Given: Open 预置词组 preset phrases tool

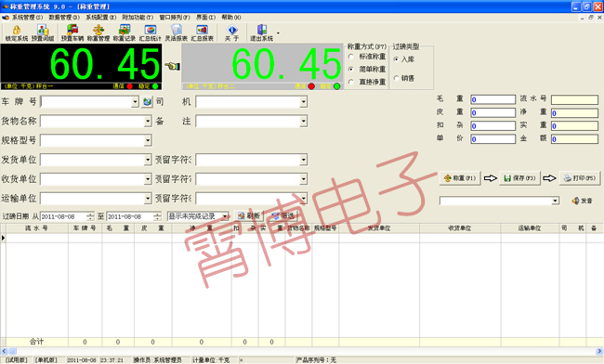Looking at the screenshot, I should [x=43, y=32].
